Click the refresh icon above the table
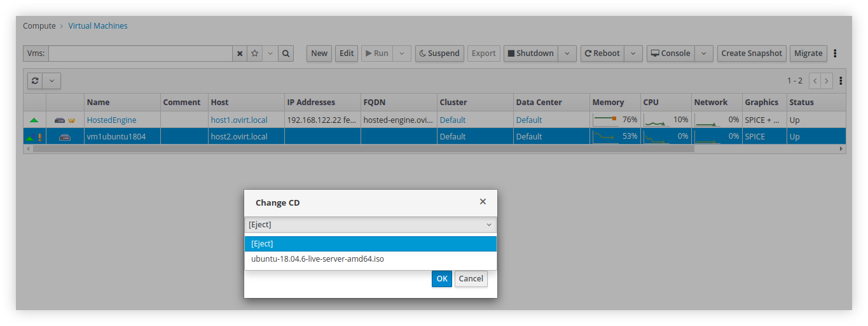The height and width of the screenshot is (326, 868). pos(35,81)
